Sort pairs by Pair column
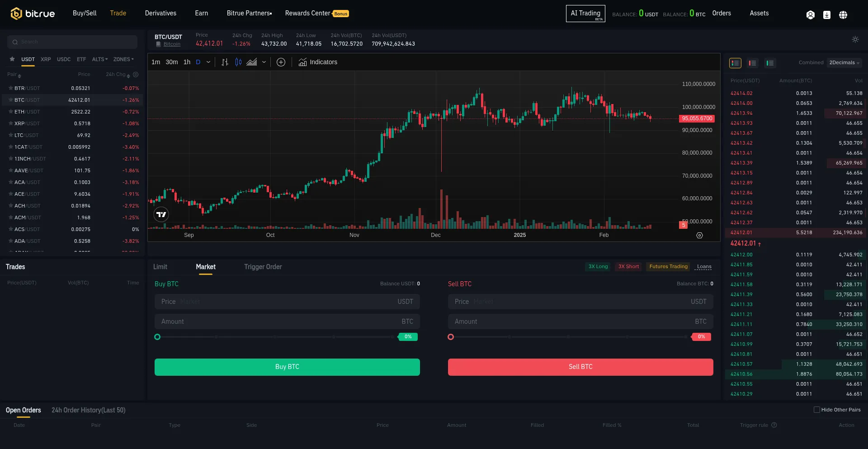Viewport: 868px width, 449px height. click(x=14, y=74)
